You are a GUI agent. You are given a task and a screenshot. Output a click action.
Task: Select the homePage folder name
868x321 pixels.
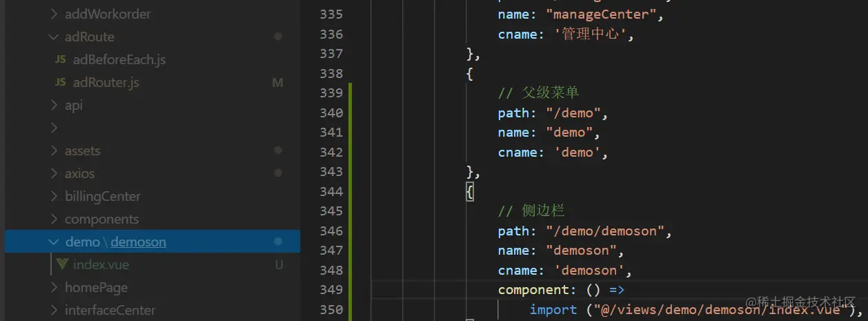coord(97,287)
